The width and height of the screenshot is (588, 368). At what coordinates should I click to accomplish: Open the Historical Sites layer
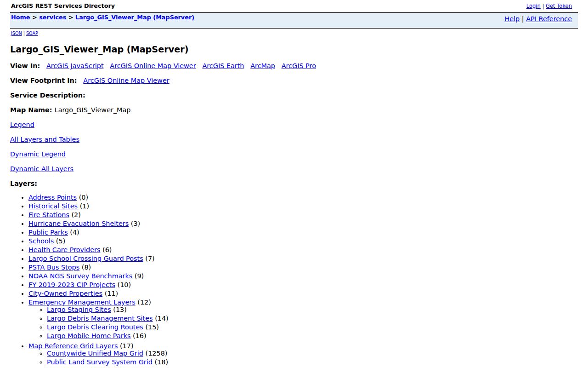coord(53,206)
